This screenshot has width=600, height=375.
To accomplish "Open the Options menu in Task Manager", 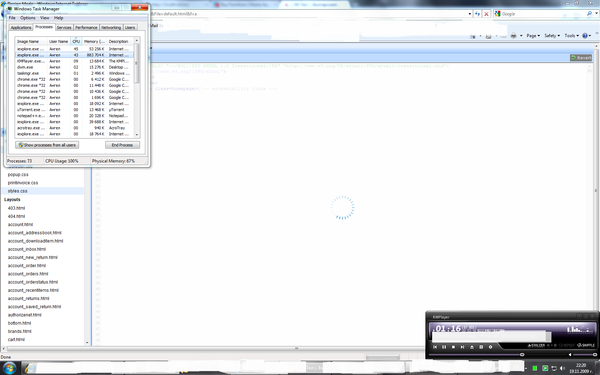I will pos(28,18).
